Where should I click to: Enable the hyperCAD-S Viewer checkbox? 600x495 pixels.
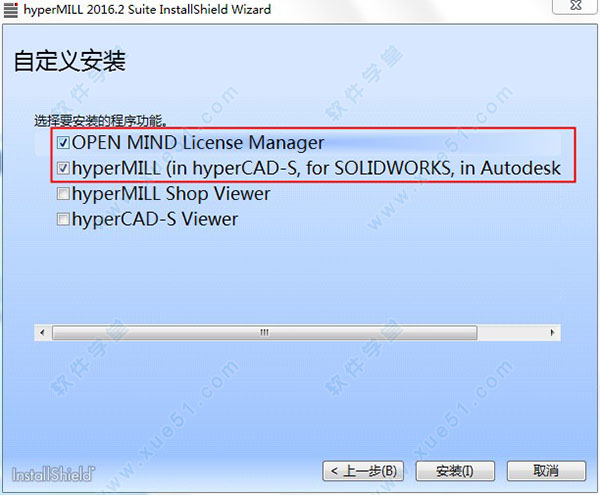coord(63,219)
